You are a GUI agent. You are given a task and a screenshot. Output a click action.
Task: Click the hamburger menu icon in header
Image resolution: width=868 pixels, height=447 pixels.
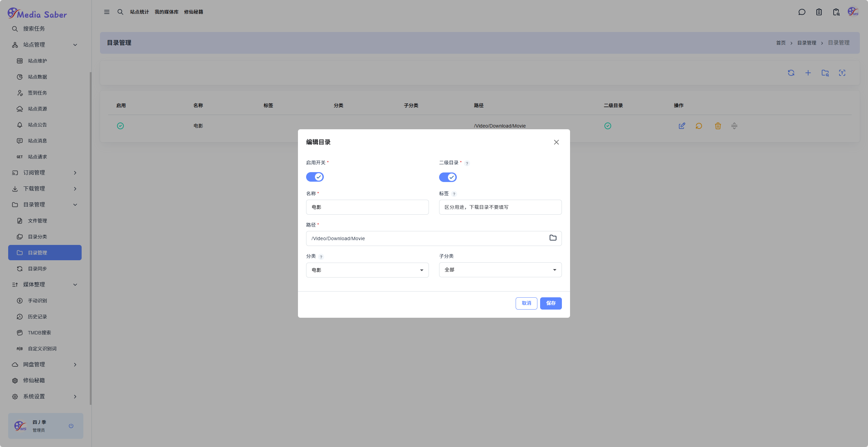click(107, 12)
